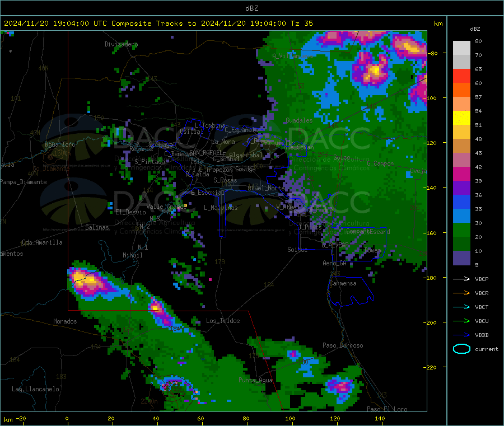The height and width of the screenshot is (426, 504).
Task: Click the Guadales place label
Action: [299, 120]
